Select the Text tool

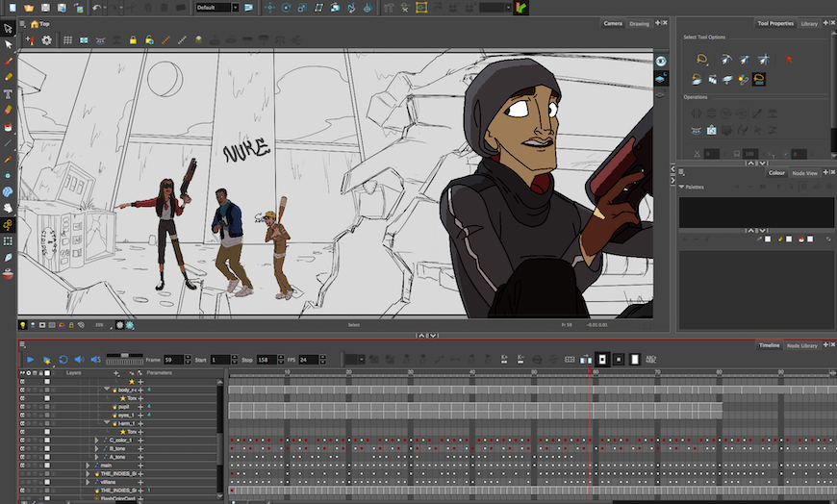point(9,93)
